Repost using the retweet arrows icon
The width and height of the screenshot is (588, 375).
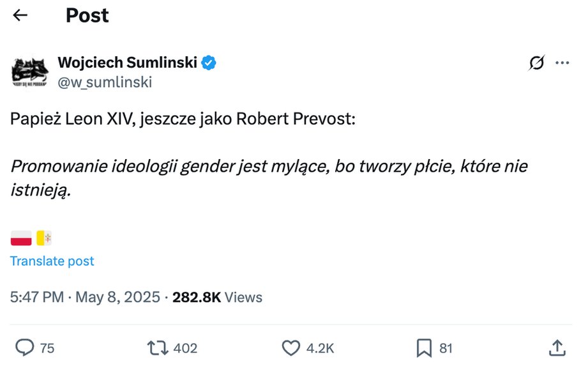[x=158, y=348]
